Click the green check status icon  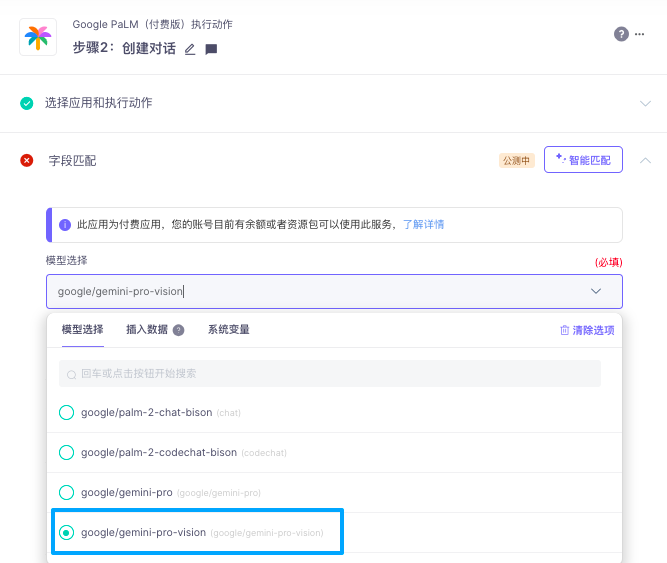point(26,103)
